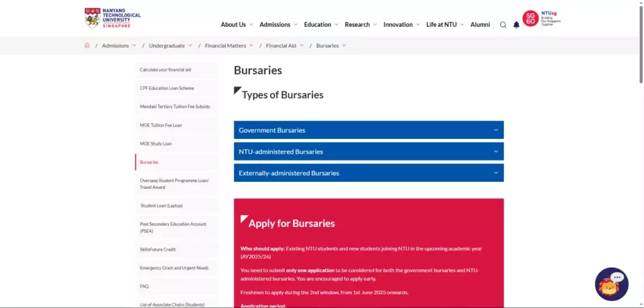Viewport: 644px width, 308px height.
Task: Open Student Loan (Laptop) sidebar link
Action: [177, 206]
